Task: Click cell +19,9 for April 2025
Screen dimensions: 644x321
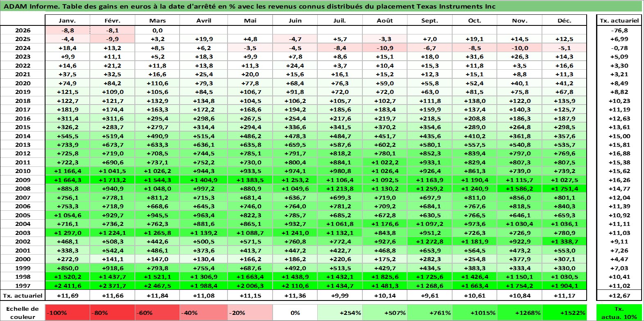Action: point(204,39)
